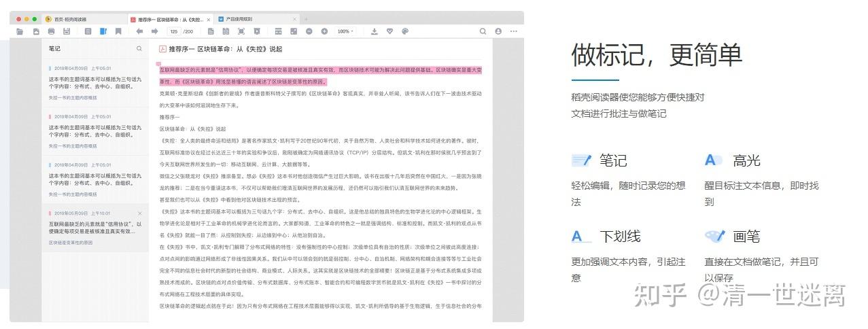Zoom in with the plus circle icon
Screen dimensions: 868x329
pyautogui.click(x=324, y=31)
